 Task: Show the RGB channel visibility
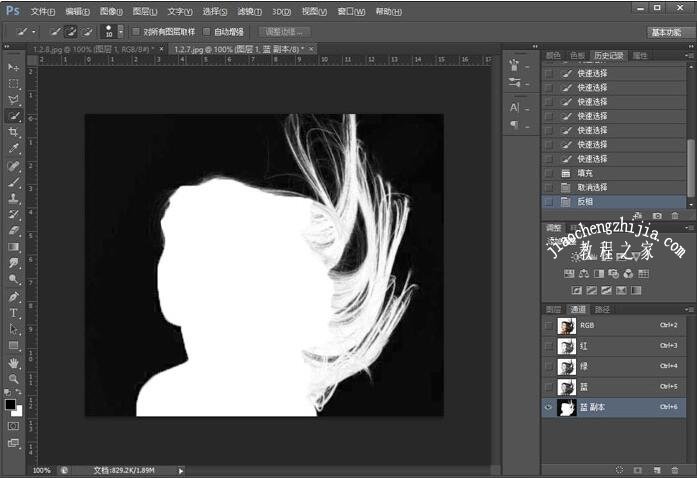tap(547, 326)
